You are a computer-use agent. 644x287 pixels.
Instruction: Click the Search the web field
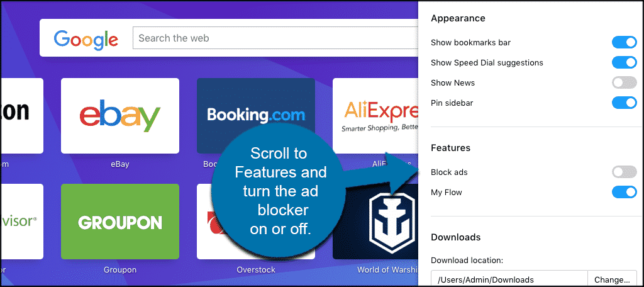pyautogui.click(x=275, y=38)
